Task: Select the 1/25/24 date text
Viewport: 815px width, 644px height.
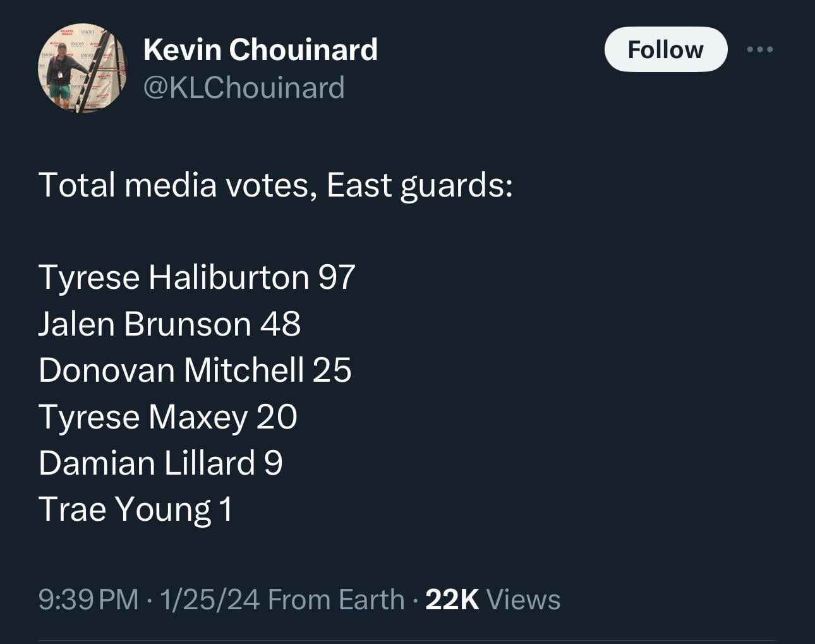Action: [209, 599]
